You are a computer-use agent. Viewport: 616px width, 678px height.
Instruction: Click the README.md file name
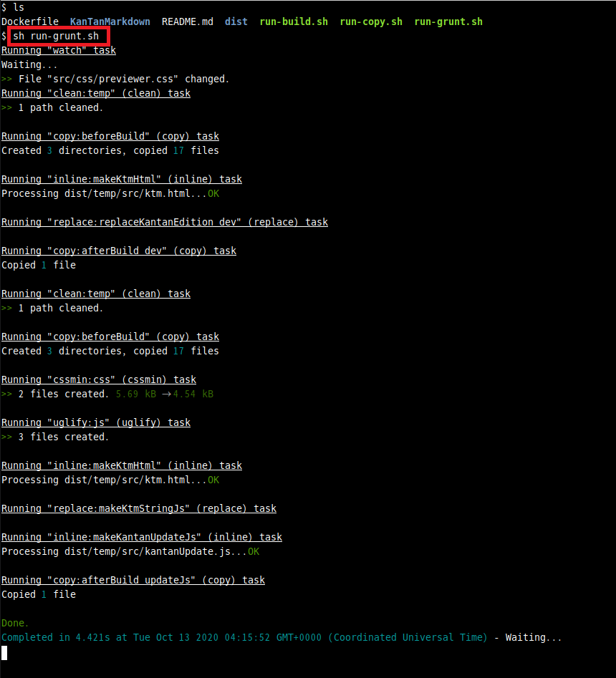188,21
